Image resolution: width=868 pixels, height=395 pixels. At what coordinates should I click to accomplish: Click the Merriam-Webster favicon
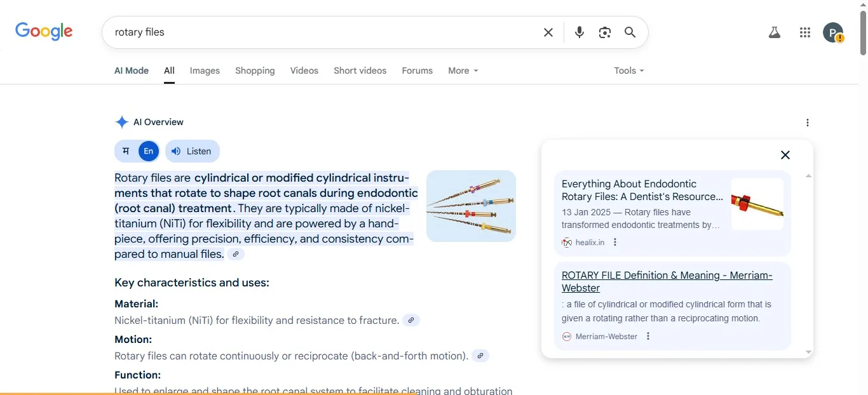567,336
